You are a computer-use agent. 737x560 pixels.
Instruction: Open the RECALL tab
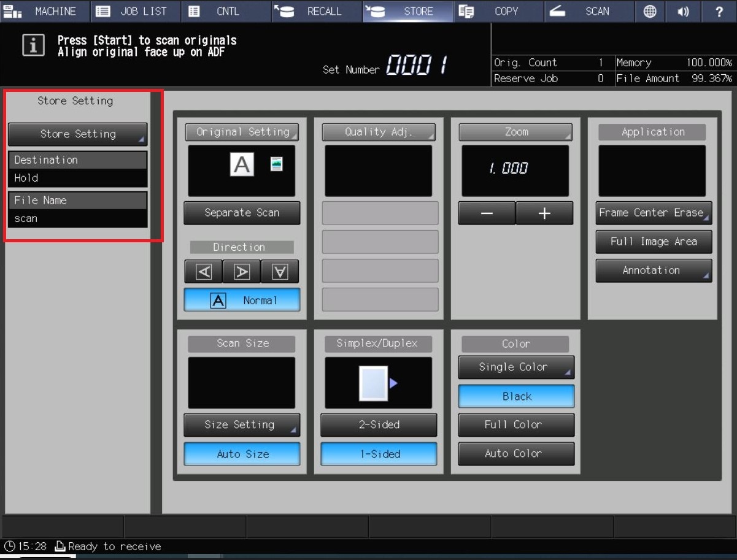pyautogui.click(x=316, y=12)
